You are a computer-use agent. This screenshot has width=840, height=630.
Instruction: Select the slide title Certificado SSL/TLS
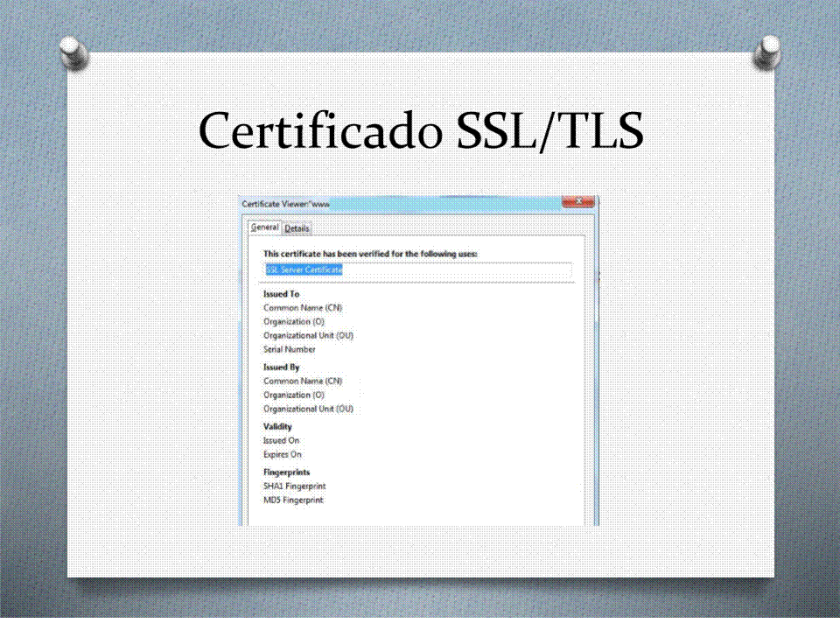tap(421, 132)
